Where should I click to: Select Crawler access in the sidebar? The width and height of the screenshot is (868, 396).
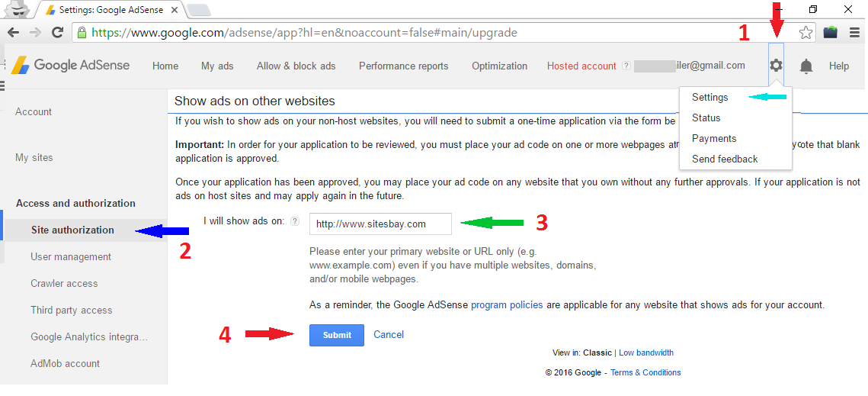[64, 283]
